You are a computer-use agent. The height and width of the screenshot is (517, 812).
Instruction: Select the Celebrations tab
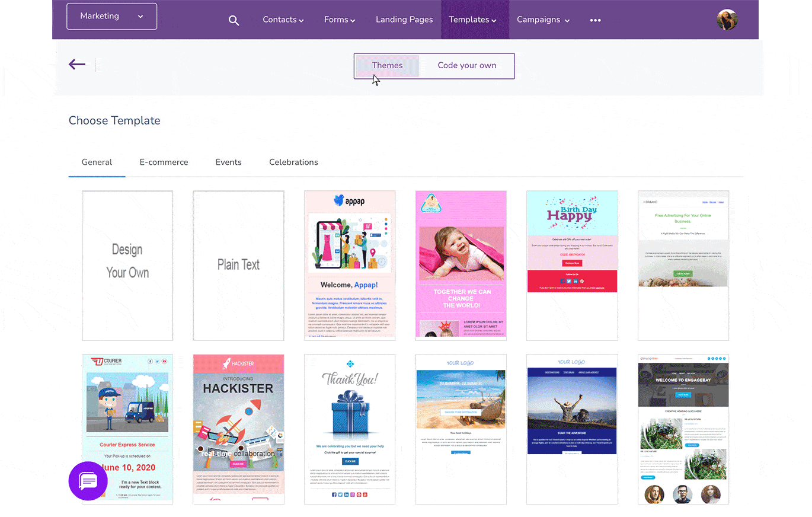pos(293,162)
